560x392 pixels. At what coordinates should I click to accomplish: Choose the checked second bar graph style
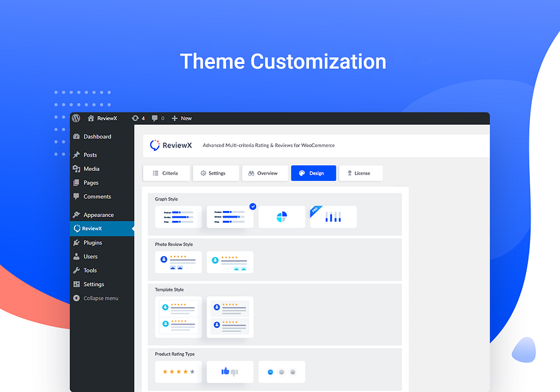point(230,217)
